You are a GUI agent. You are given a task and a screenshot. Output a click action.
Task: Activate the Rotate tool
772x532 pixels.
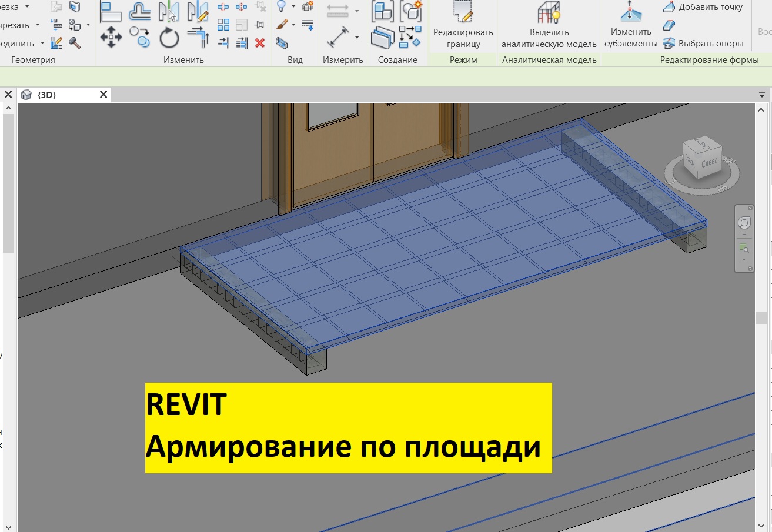[x=169, y=38]
